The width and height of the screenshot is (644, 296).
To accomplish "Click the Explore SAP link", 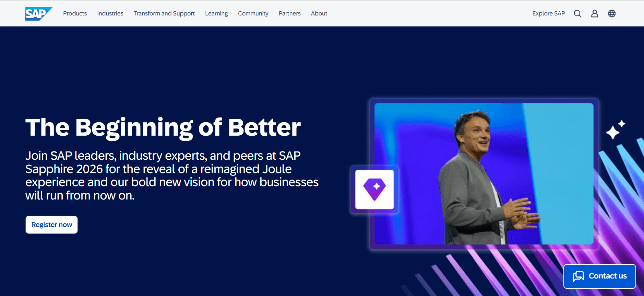I will point(549,13).
